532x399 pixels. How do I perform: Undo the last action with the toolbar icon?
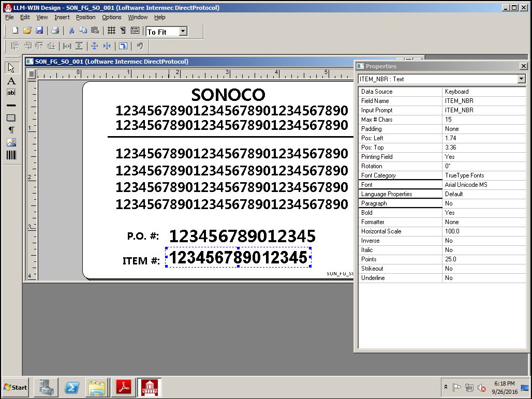(x=140, y=46)
